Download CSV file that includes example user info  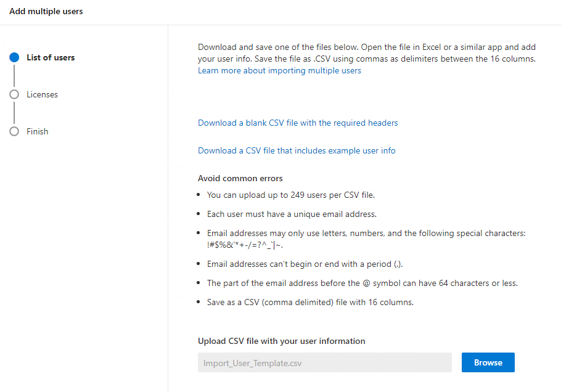(297, 150)
